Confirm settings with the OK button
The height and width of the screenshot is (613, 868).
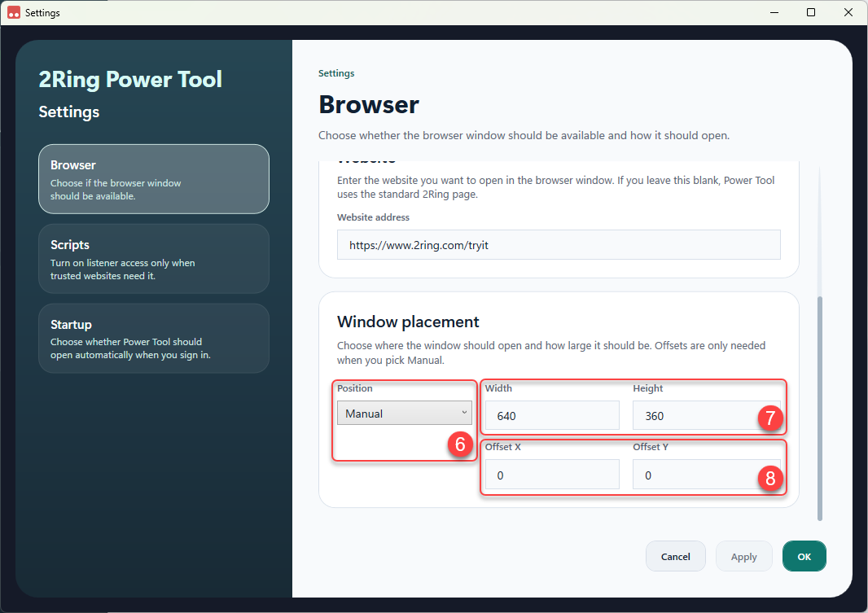(804, 556)
